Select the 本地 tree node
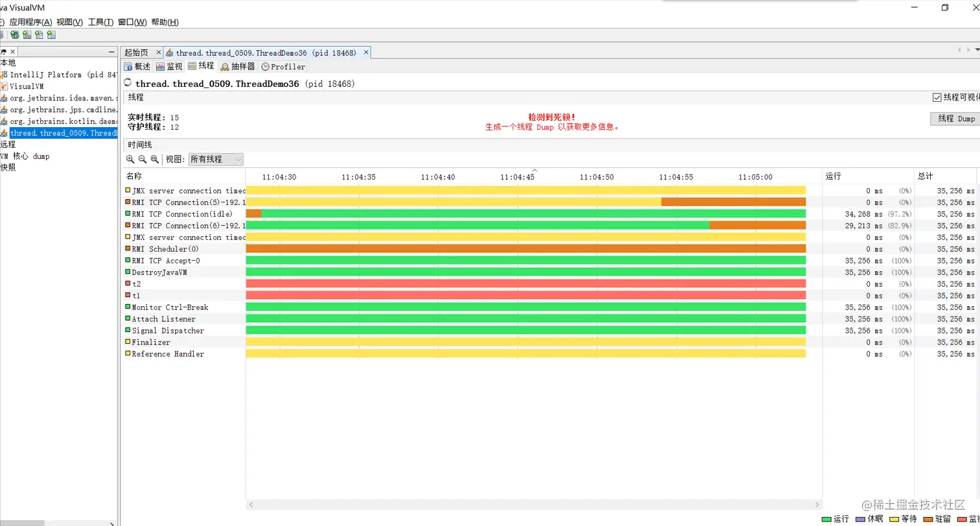The height and width of the screenshot is (526, 980). click(x=8, y=63)
